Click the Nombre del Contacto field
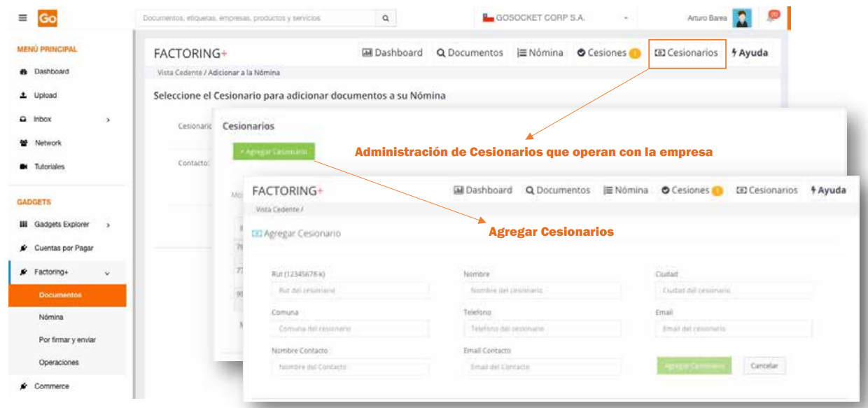 tap(350, 367)
